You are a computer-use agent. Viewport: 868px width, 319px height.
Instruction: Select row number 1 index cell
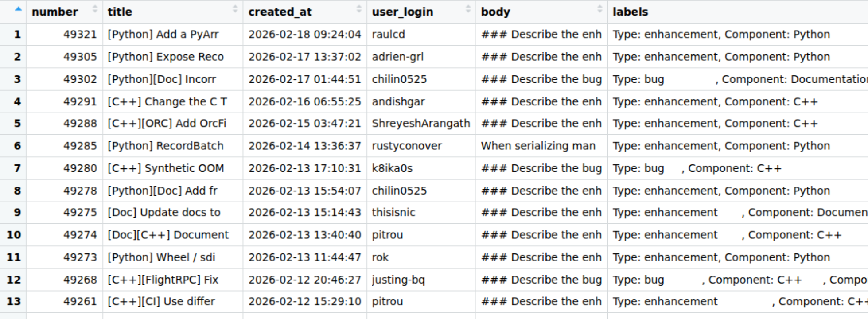pos(17,35)
